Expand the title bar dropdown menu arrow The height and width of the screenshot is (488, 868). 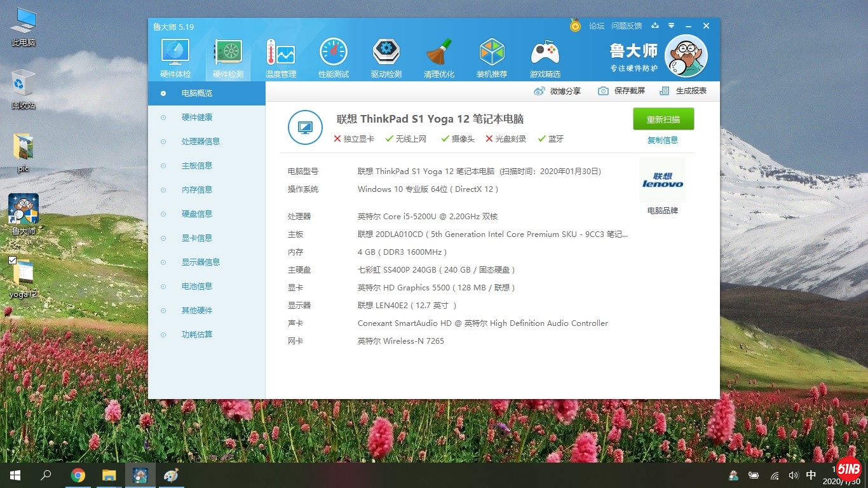click(x=671, y=26)
